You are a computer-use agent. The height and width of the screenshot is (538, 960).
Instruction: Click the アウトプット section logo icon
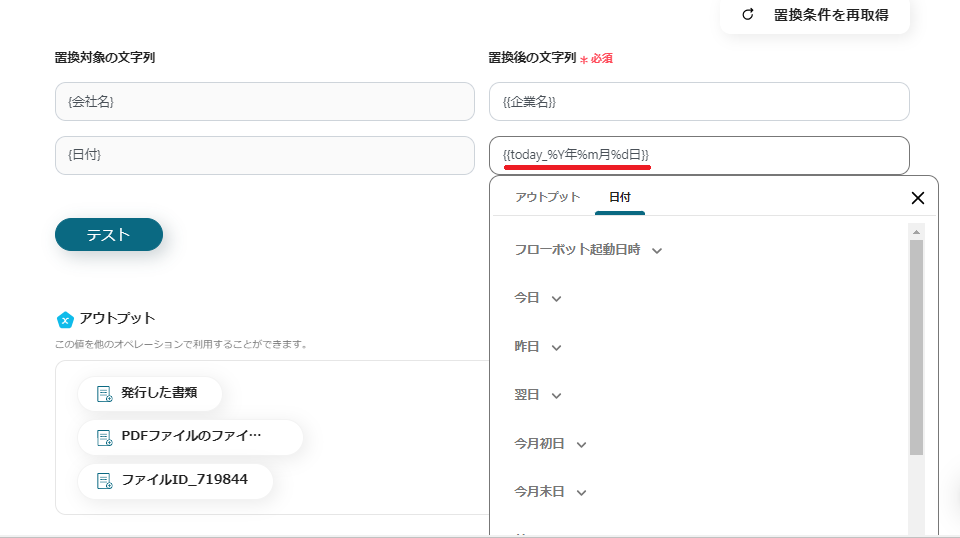coord(65,319)
